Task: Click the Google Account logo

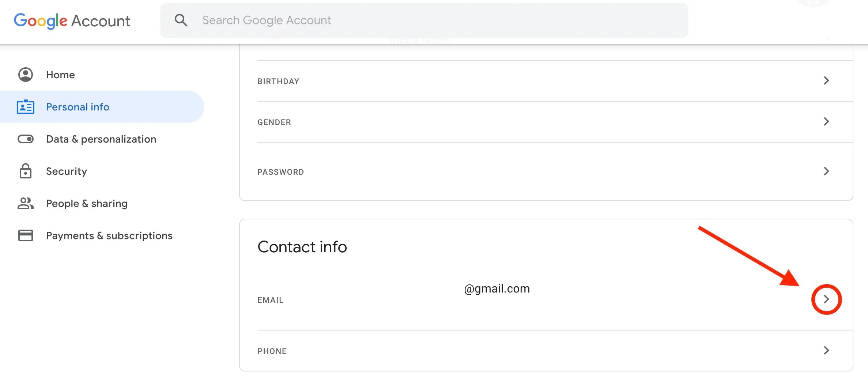Action: pyautogui.click(x=72, y=20)
